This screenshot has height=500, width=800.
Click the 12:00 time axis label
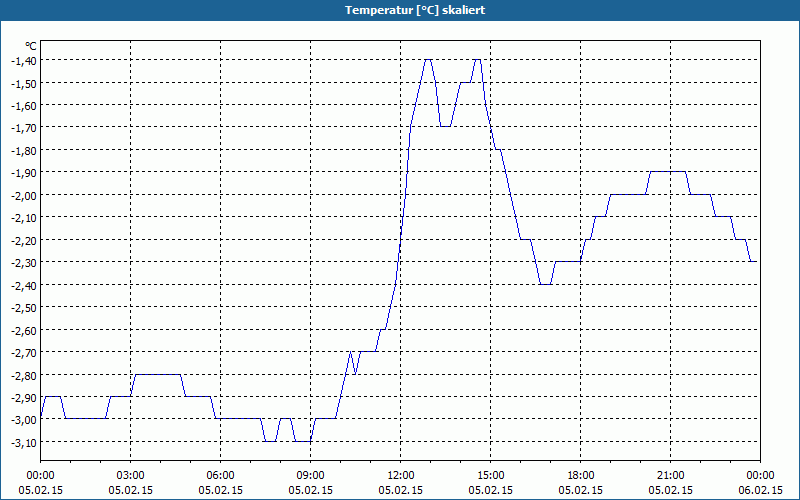(x=401, y=476)
